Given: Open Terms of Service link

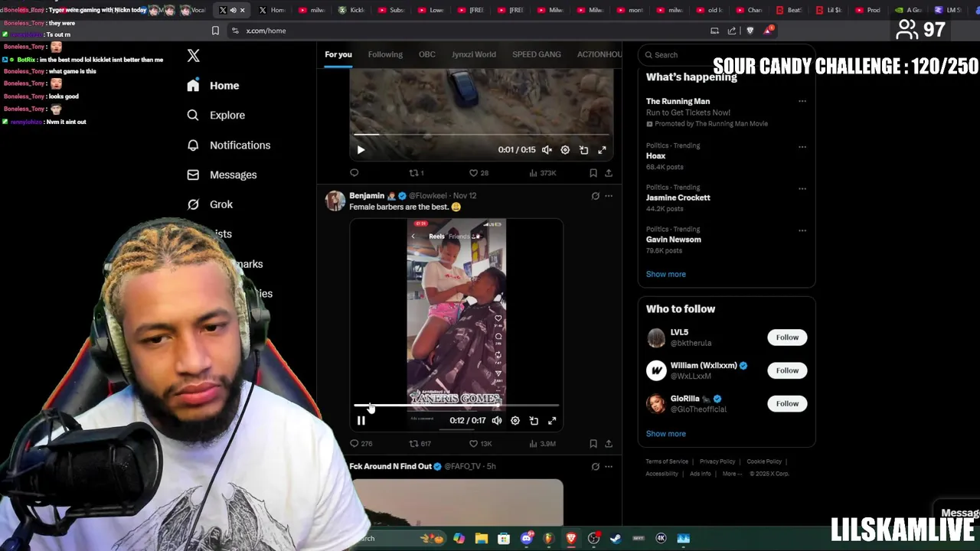Looking at the screenshot, I should click(x=667, y=461).
